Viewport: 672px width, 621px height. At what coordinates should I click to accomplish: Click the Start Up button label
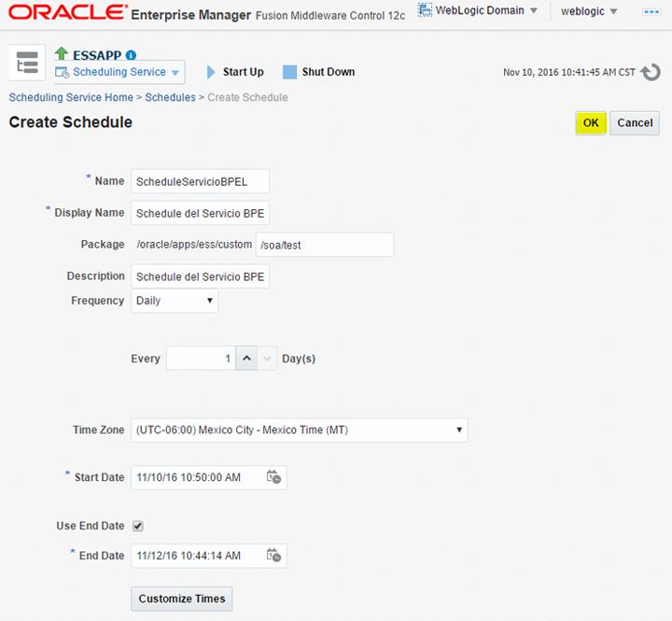point(243,72)
